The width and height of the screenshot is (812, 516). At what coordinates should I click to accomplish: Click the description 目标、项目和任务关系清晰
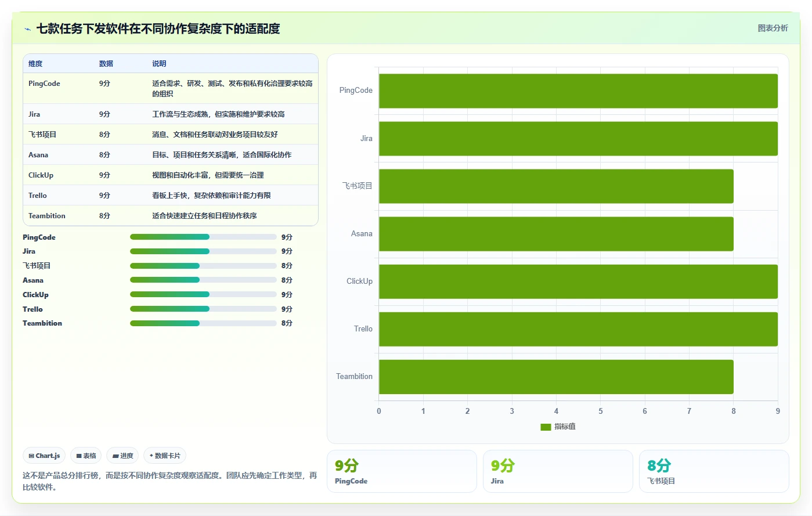(x=222, y=155)
